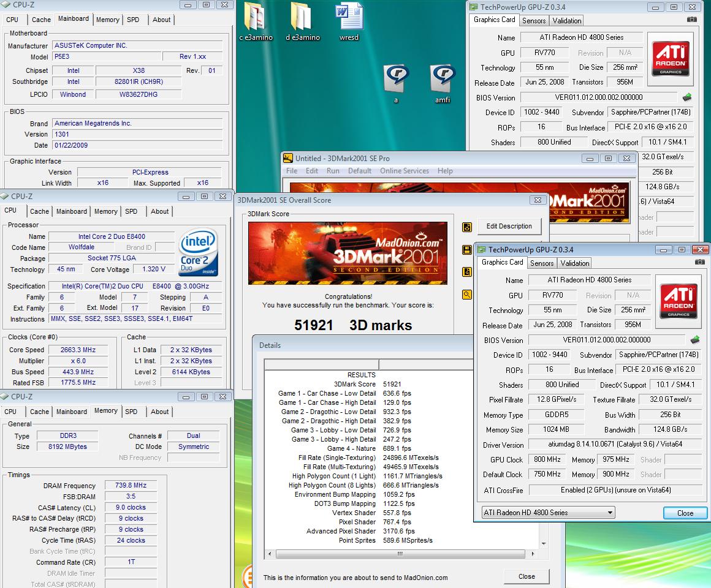Click the Intel Core 2 Duo logo

(x=198, y=252)
